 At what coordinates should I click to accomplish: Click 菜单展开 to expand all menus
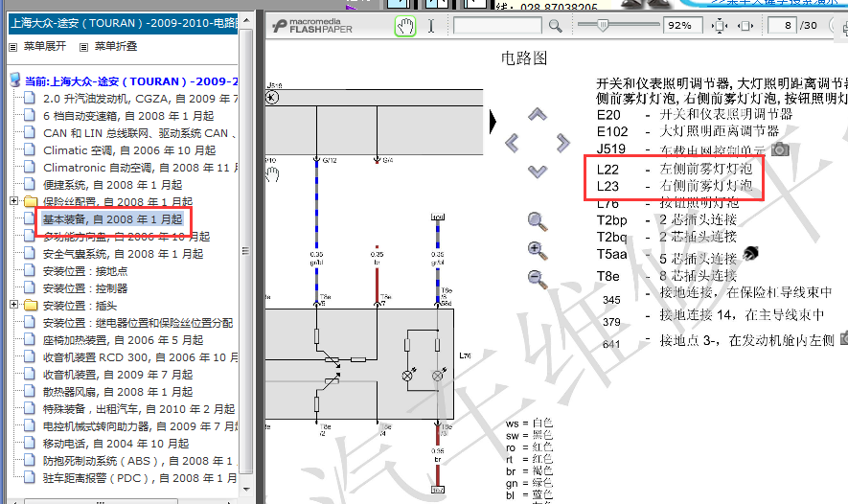tap(45, 47)
